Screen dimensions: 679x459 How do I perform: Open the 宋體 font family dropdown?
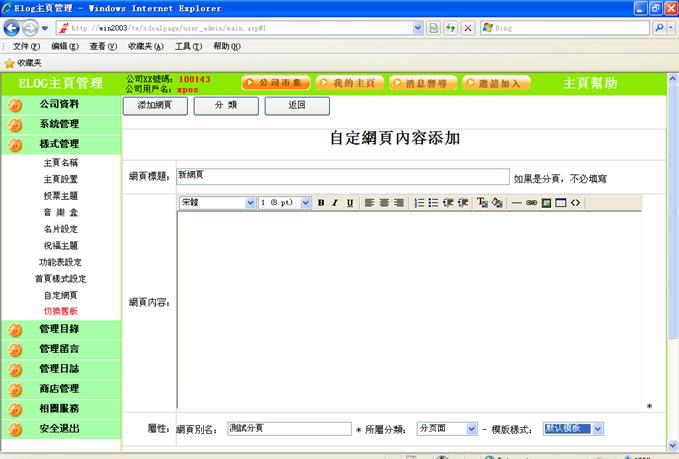218,203
